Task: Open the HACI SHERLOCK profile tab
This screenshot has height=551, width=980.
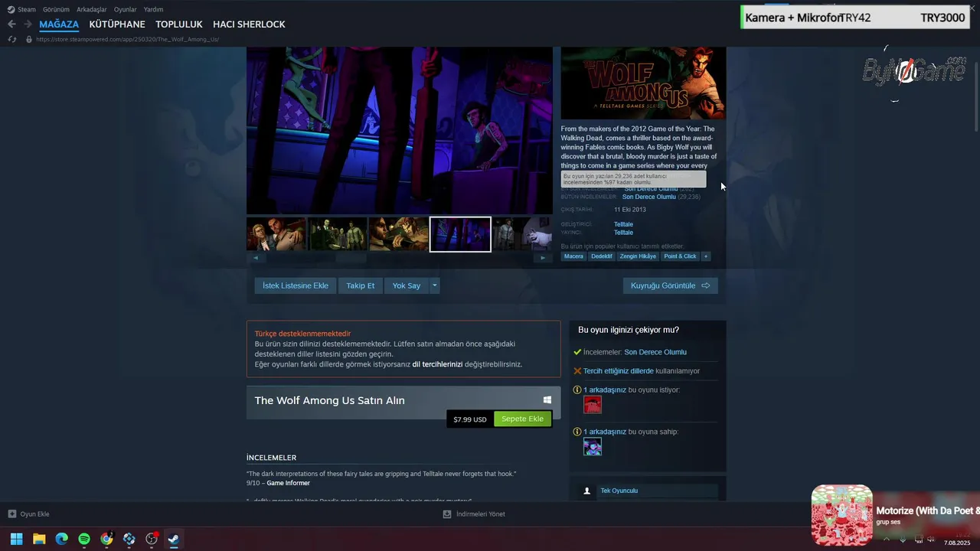Action: tap(249, 24)
